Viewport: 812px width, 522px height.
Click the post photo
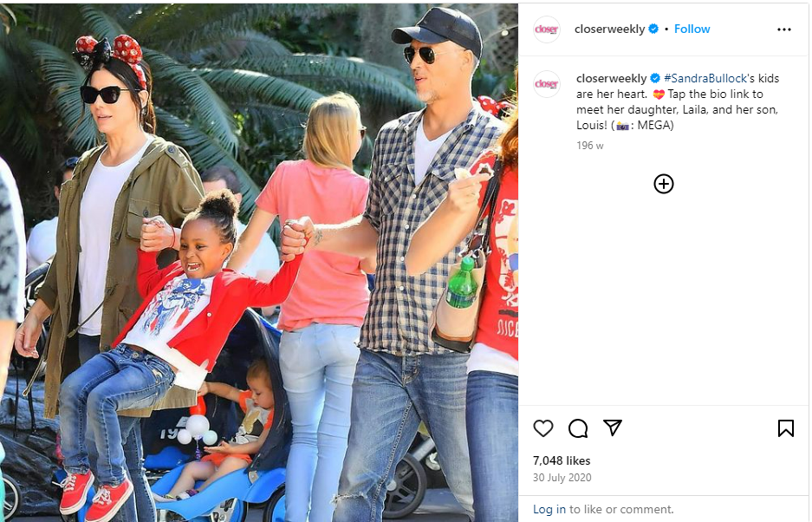259,262
